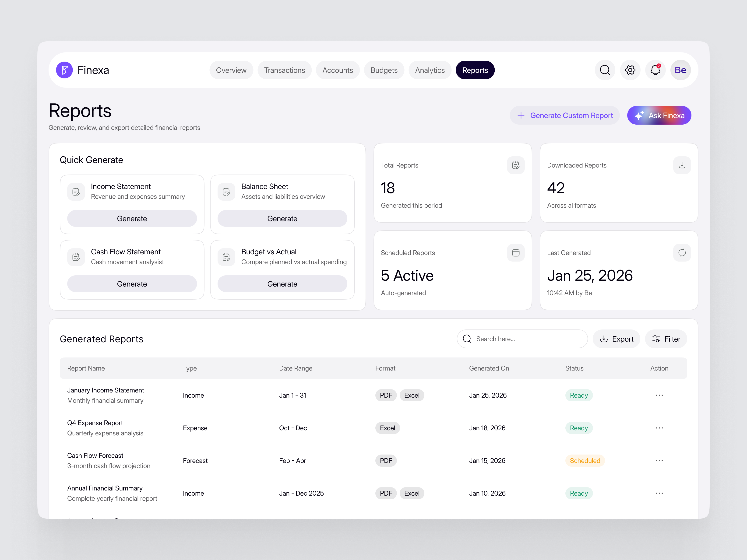Click the calendar icon on Scheduled Reports card
This screenshot has width=747, height=560.
[x=516, y=252]
